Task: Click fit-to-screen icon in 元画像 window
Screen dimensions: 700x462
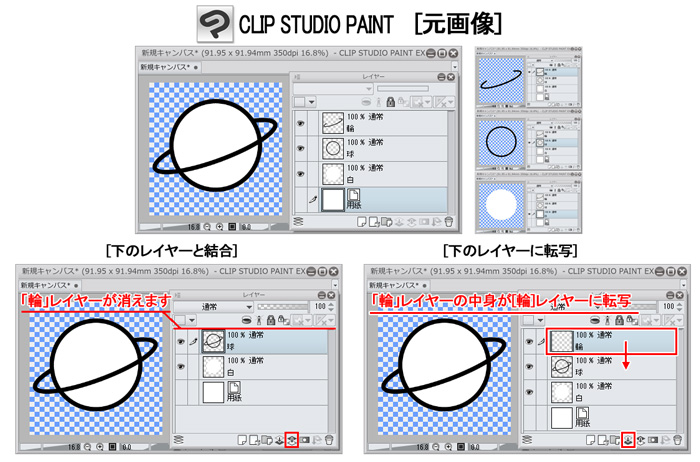Action: point(232,227)
